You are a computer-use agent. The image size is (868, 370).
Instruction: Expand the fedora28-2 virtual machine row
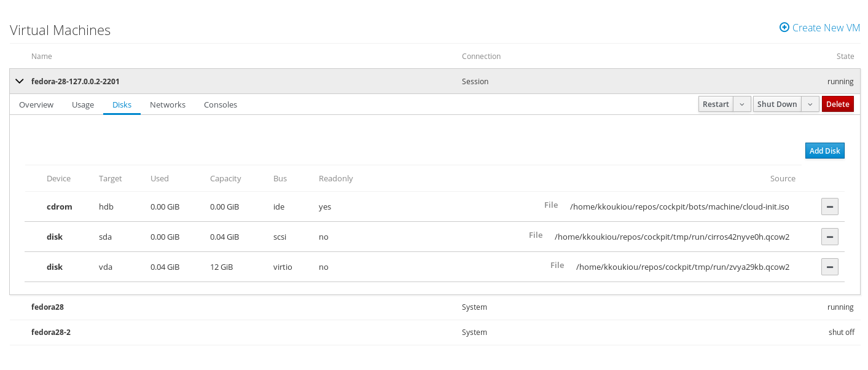(x=51, y=332)
